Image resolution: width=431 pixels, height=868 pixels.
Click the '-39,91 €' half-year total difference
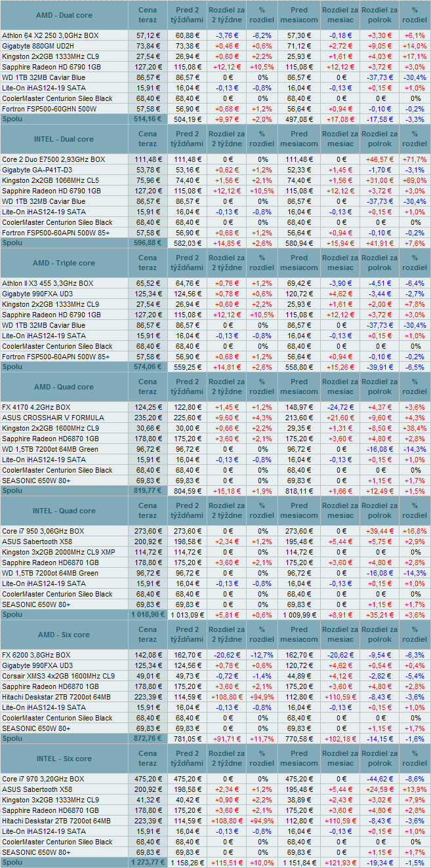380,367
